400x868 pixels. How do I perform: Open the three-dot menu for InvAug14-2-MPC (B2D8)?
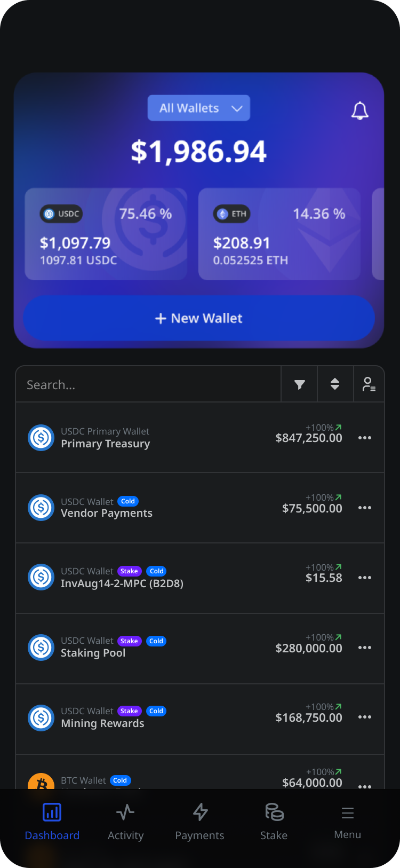(365, 578)
